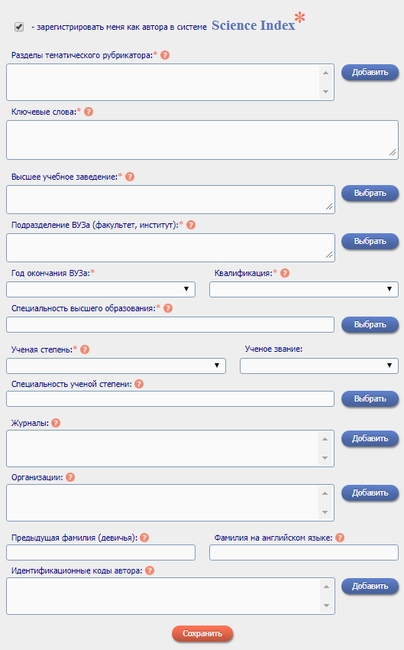Viewport: 404px width, 650px height.
Task: Click scroll down arrow in Журналы list
Action: [325, 458]
